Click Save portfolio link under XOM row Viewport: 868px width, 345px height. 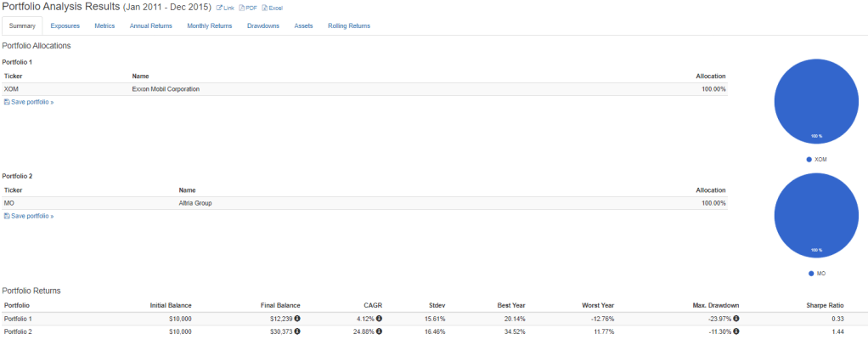click(31, 102)
